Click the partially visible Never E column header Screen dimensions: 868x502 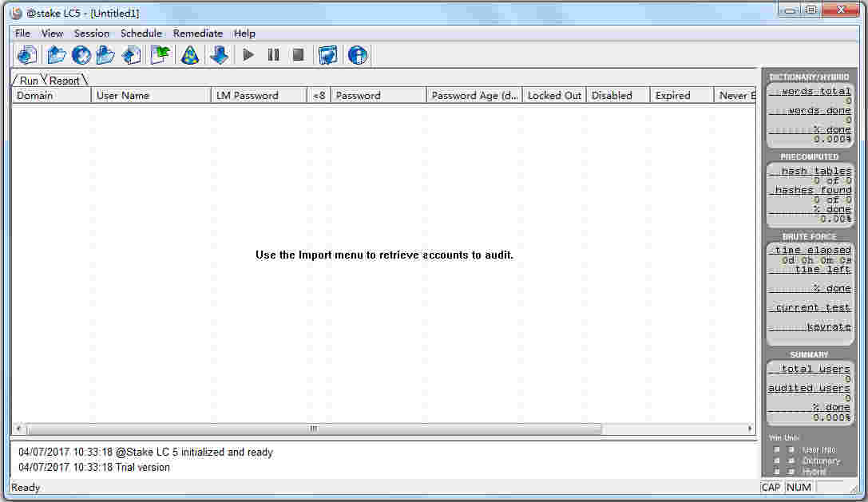pyautogui.click(x=735, y=96)
